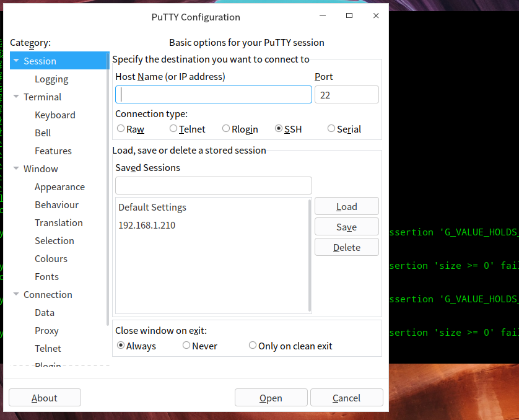
Task: Show the About dialog
Action: 45,398
